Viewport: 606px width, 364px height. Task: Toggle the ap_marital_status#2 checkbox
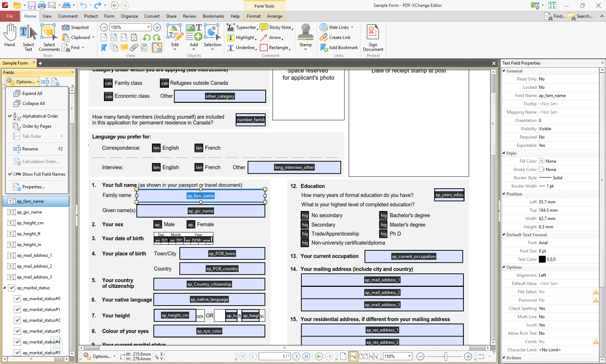(x=17, y=320)
